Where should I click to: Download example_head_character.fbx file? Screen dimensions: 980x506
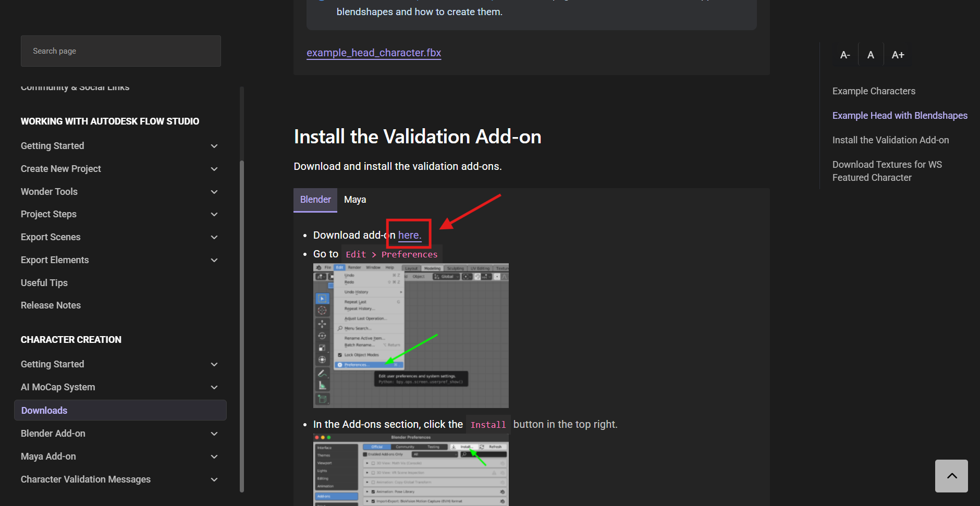374,53
